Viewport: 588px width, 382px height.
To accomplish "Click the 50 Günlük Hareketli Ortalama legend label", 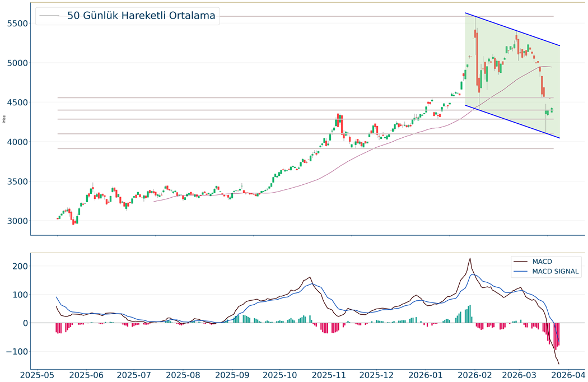I will pyautogui.click(x=141, y=16).
